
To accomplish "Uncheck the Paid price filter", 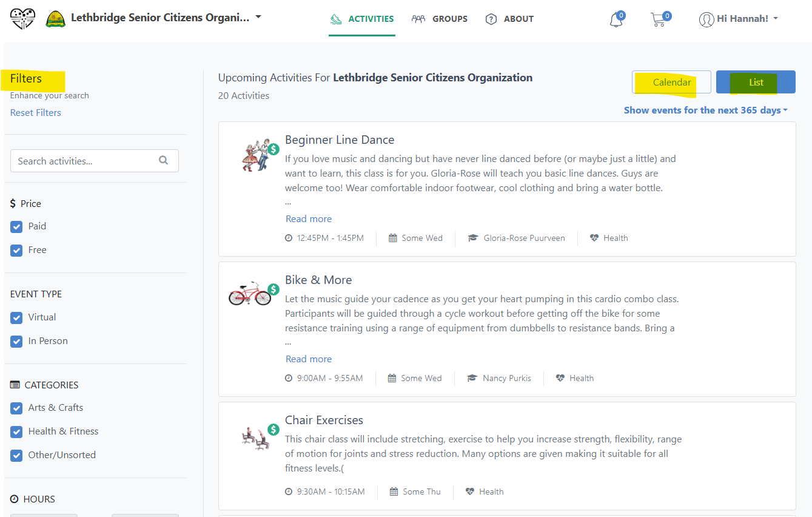I will (17, 227).
